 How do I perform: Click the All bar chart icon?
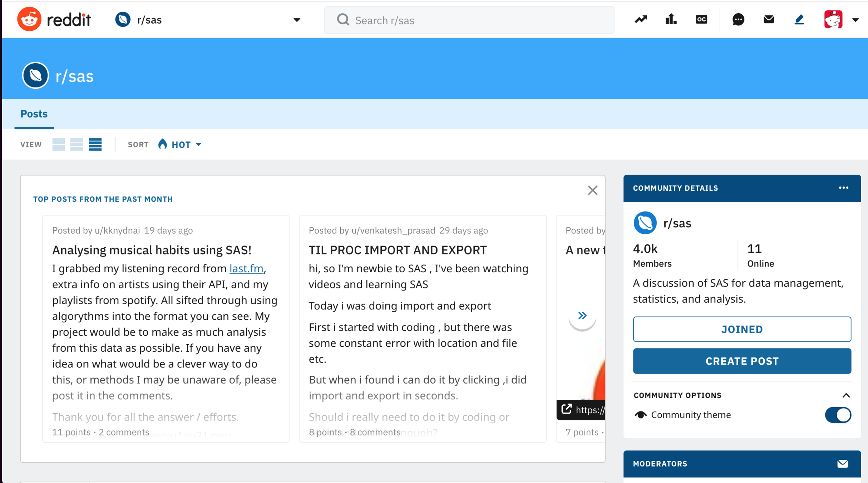click(x=671, y=19)
